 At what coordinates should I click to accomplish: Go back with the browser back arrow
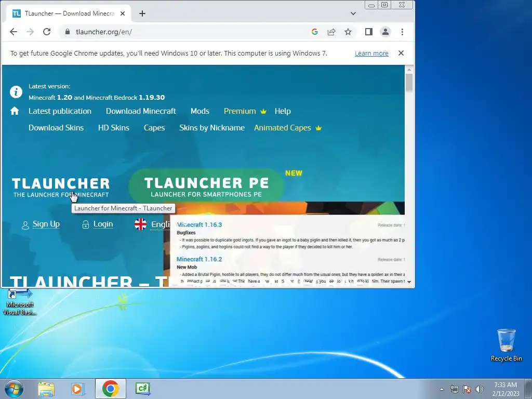tap(13, 32)
